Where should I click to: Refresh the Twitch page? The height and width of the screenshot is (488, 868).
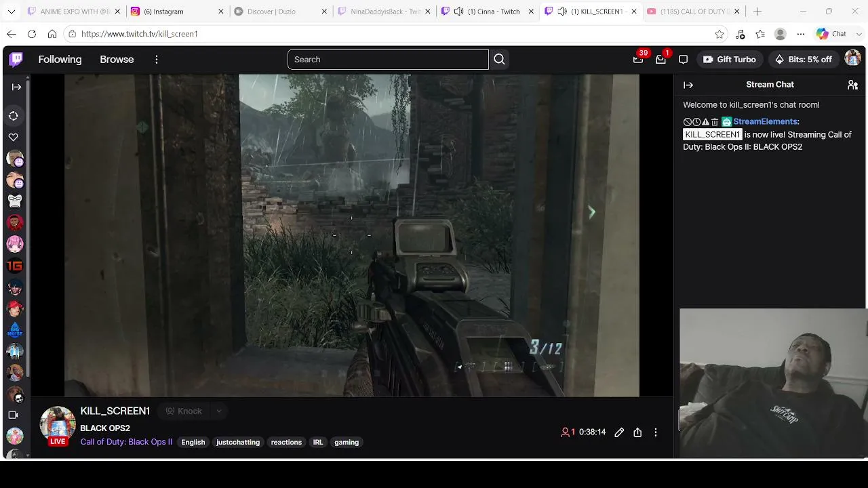pos(32,34)
